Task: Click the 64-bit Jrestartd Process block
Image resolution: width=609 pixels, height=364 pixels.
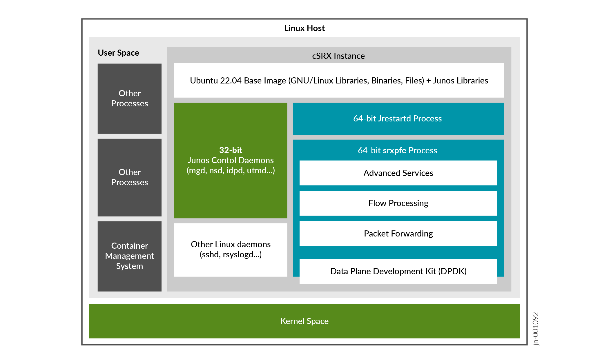Action: point(398,119)
